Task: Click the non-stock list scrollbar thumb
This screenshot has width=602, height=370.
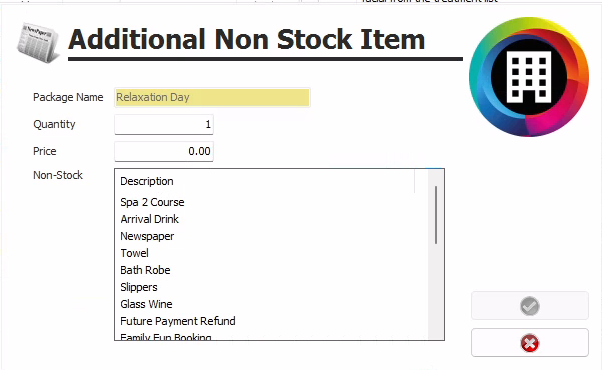Action: point(436,215)
